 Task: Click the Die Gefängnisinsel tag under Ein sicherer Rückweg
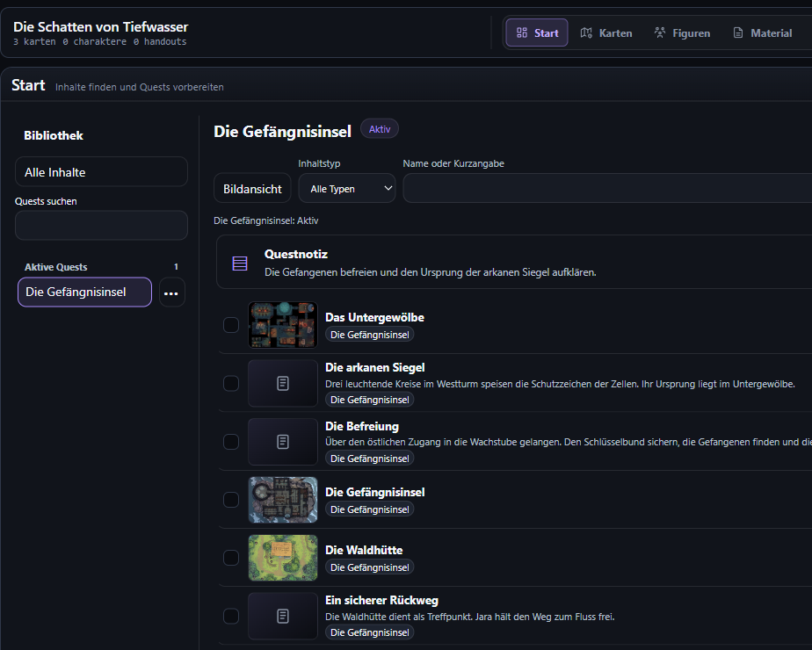[370, 632]
